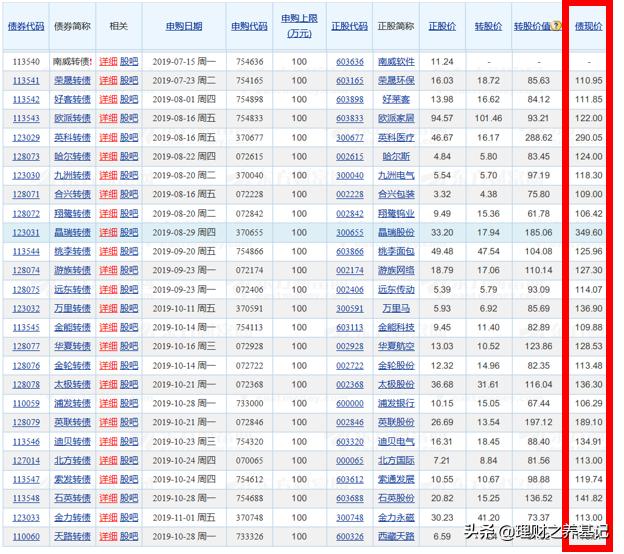This screenshot has width=624, height=554.
Task: Sort by the 申购代码 column header
Action: pos(249,26)
